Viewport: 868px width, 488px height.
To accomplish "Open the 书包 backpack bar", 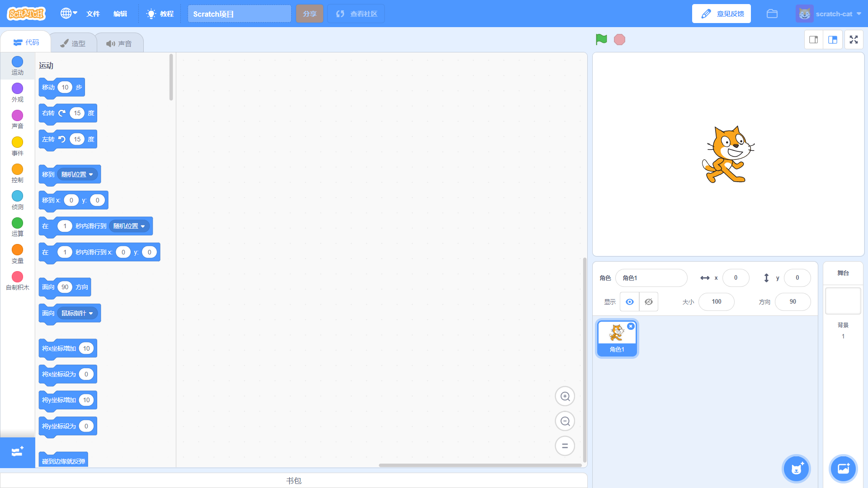I will pos(294,480).
